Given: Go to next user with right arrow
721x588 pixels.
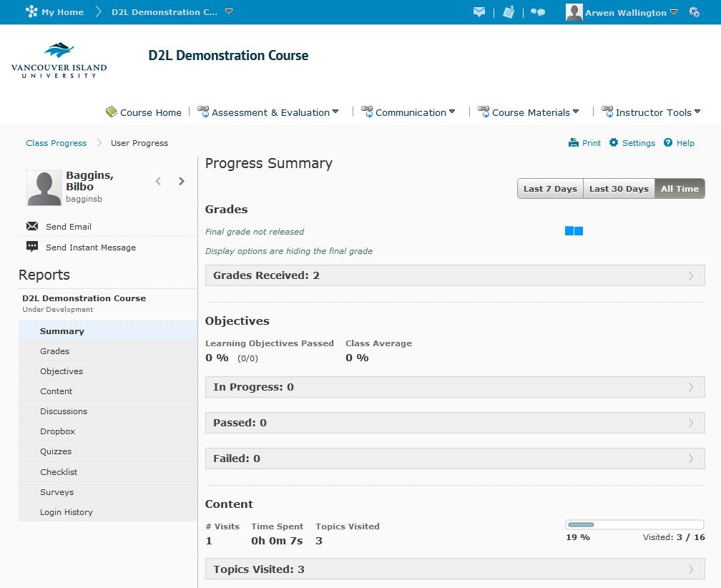Looking at the screenshot, I should tap(182, 181).
